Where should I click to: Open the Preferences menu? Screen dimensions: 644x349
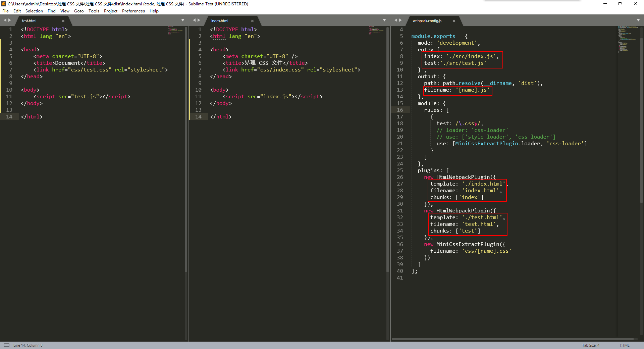[133, 11]
